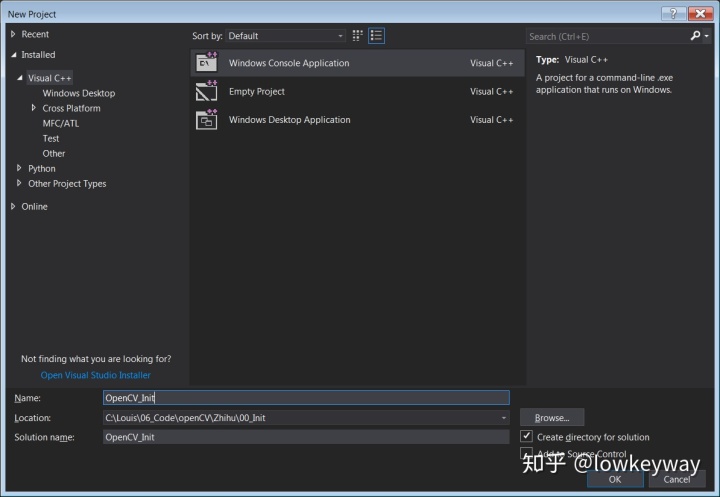The width and height of the screenshot is (720, 497).
Task: Select Windows Desktop in the tree
Action: coord(79,93)
